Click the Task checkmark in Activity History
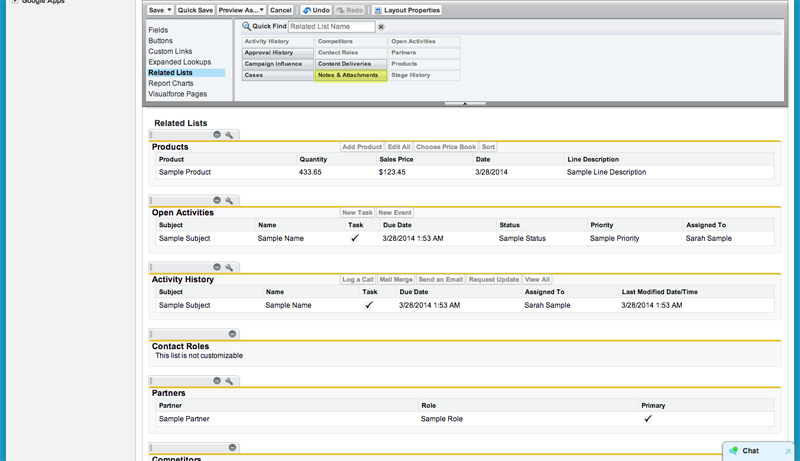 point(369,305)
